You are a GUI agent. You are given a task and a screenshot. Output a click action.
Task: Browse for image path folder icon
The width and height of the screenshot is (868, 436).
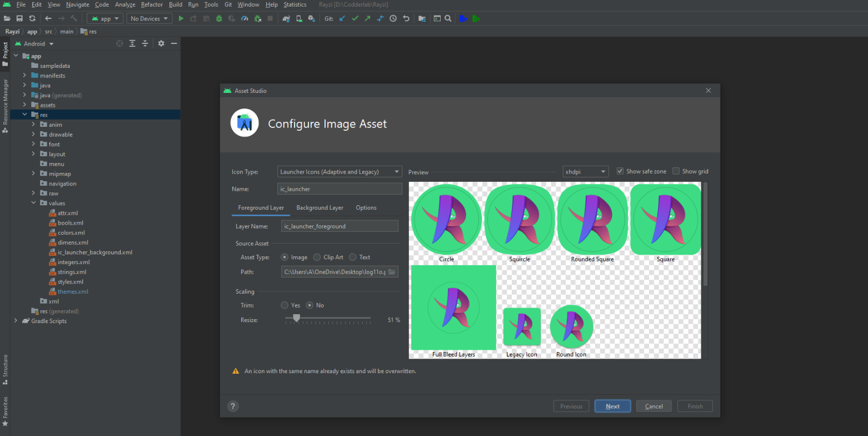click(392, 272)
